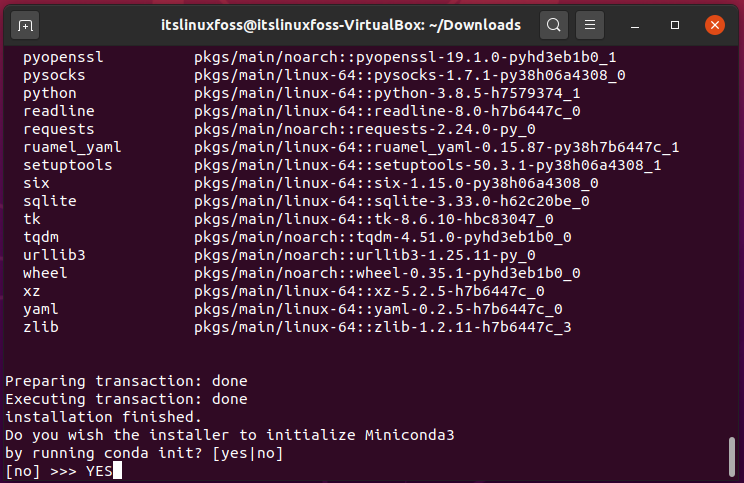This screenshot has height=483, width=744.
Task: Click path urllib3-1.25.11-py_0
Action: 446,255
